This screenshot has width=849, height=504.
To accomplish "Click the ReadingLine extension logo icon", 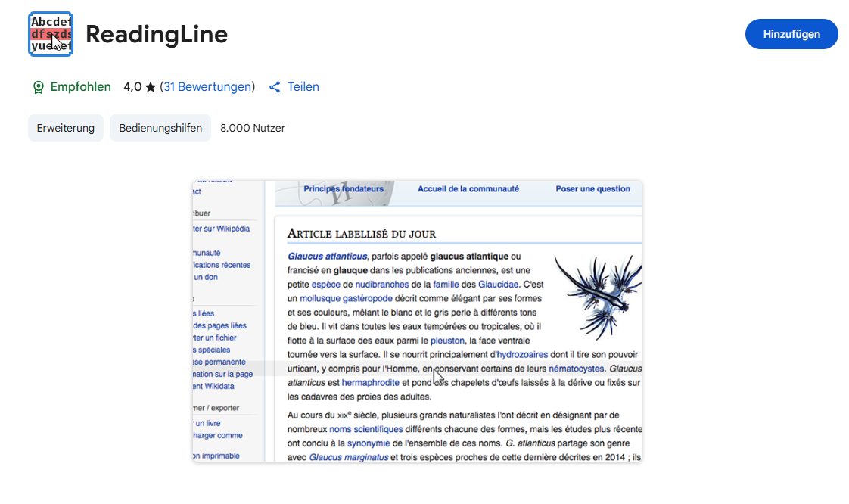I will point(50,33).
